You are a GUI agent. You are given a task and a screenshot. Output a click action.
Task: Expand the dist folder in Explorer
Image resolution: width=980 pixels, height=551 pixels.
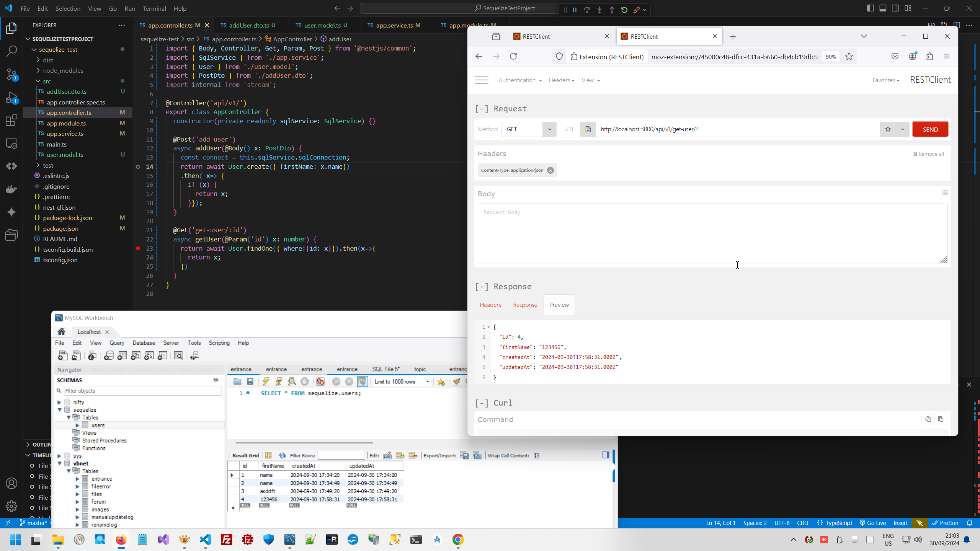[48, 60]
